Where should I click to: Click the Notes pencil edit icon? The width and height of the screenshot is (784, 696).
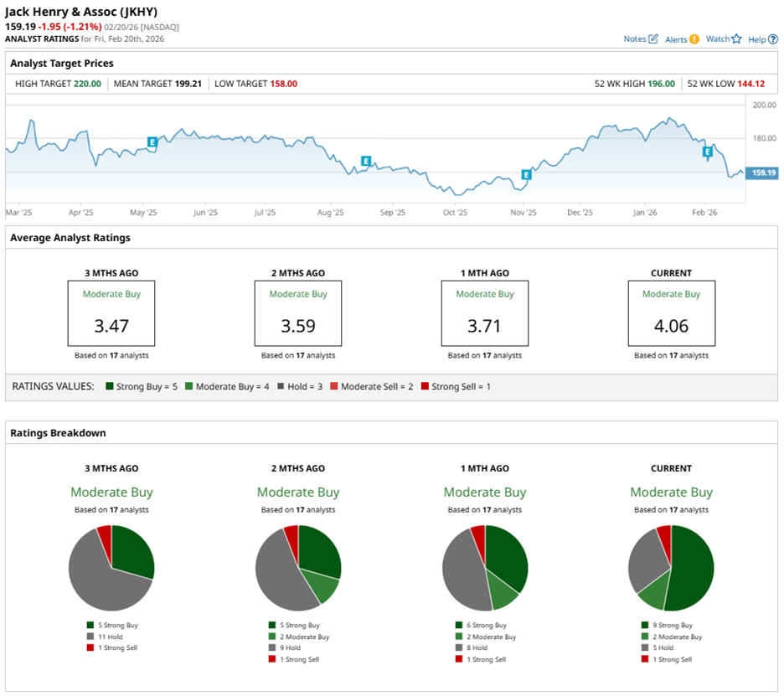coord(653,39)
